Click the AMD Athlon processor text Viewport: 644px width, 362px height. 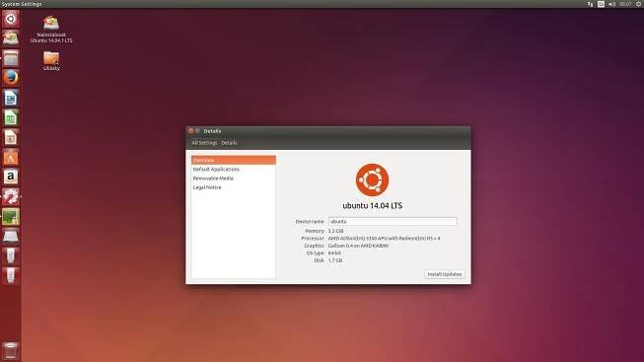(x=384, y=239)
